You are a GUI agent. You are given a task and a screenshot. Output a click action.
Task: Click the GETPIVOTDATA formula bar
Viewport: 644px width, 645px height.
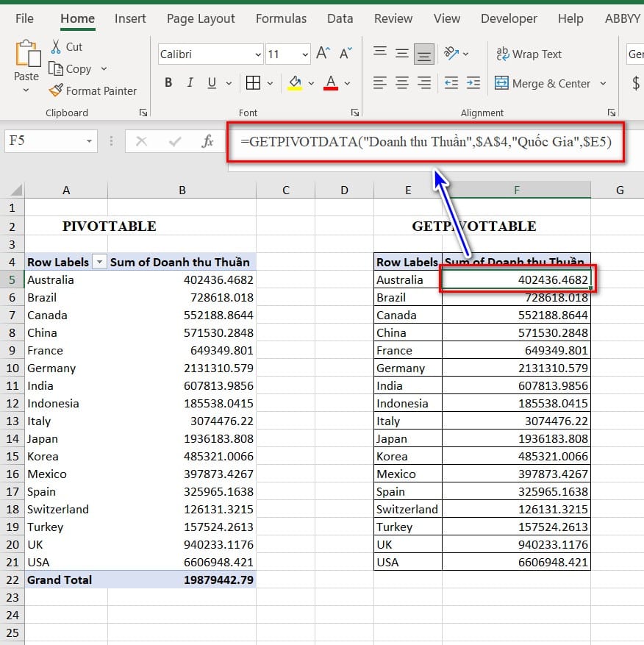(426, 141)
